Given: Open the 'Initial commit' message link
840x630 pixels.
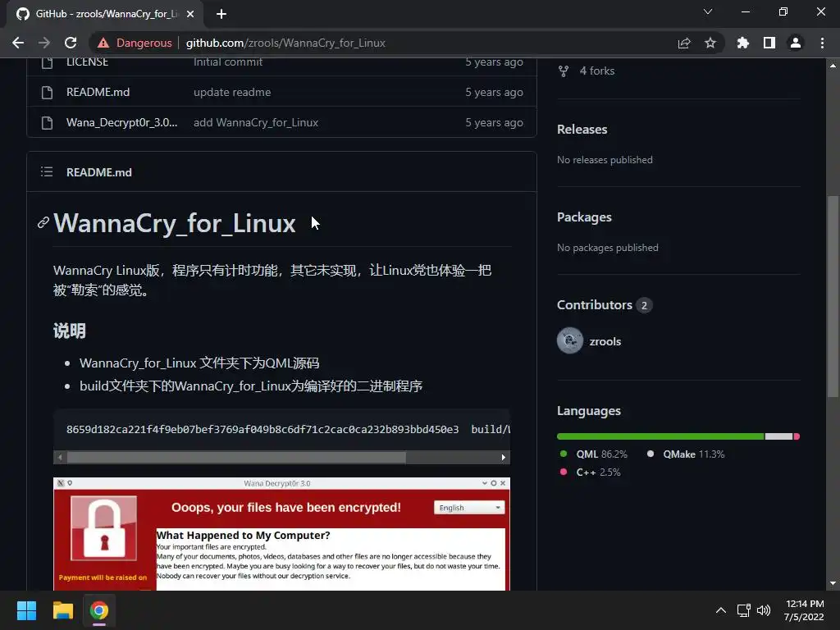Looking at the screenshot, I should click(228, 62).
